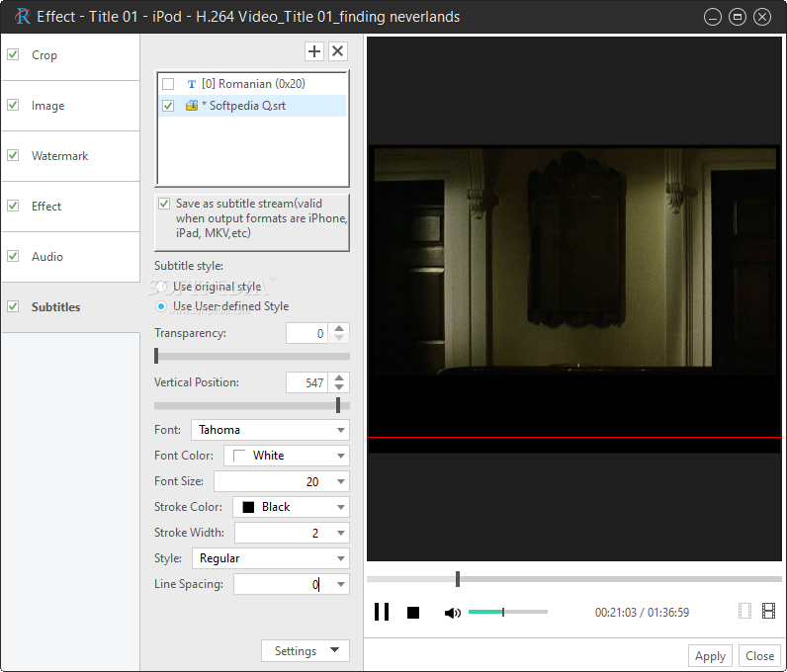The height and width of the screenshot is (672, 787).
Task: Click the T icon of Romanian subtitle
Action: [x=191, y=84]
